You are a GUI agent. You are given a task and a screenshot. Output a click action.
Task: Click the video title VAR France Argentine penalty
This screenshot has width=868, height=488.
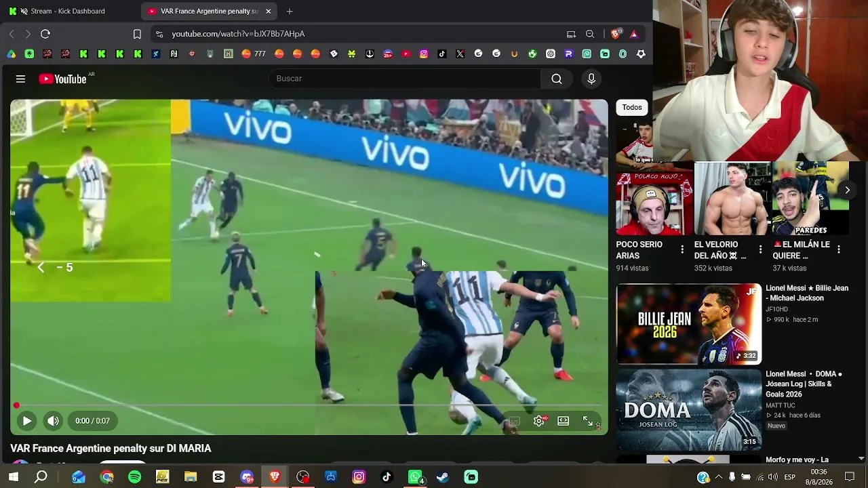tap(111, 449)
